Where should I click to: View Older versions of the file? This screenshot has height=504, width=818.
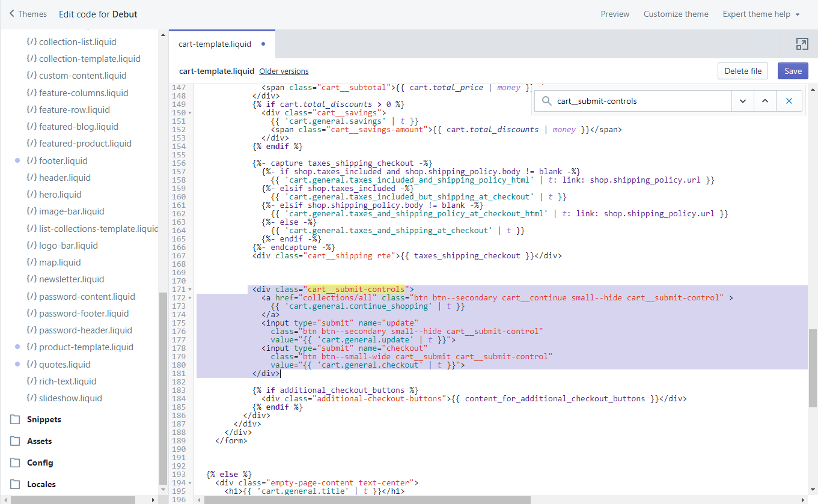click(x=284, y=71)
